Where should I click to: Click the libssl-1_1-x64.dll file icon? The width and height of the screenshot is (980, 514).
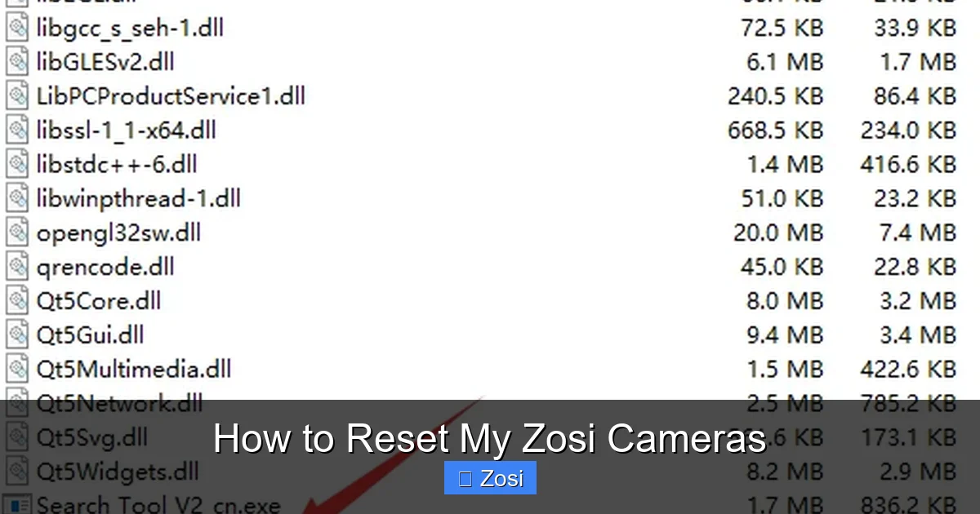16,130
